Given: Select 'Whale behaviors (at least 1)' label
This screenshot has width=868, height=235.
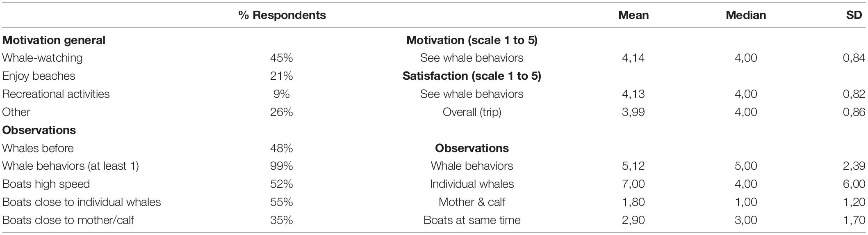Looking at the screenshot, I should pyautogui.click(x=71, y=166).
